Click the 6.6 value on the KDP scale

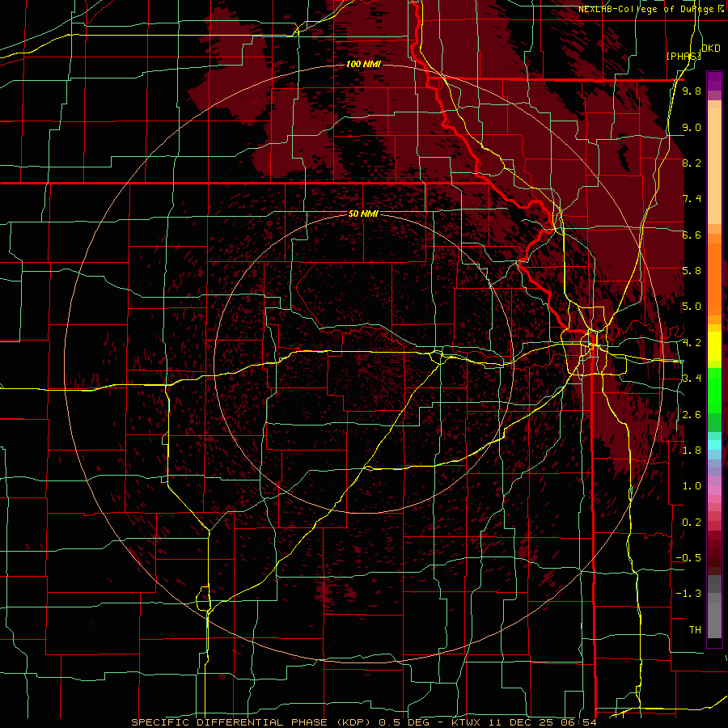[x=692, y=235]
